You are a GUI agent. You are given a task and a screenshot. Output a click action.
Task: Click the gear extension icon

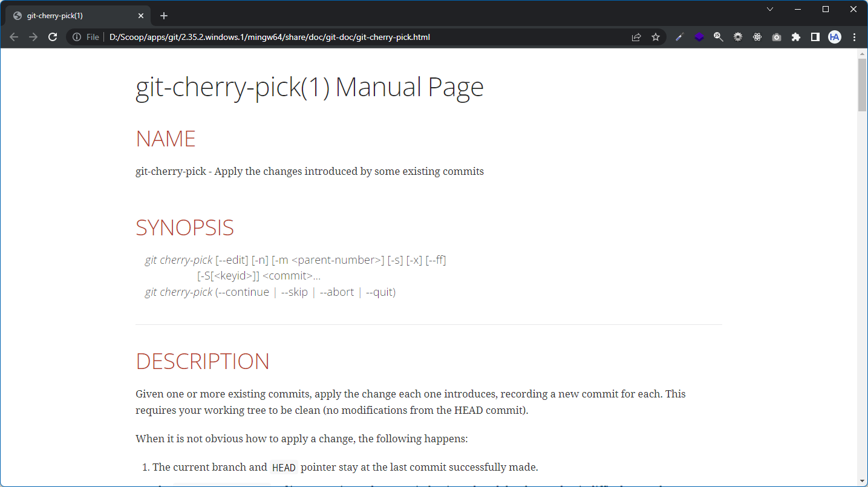pos(737,37)
